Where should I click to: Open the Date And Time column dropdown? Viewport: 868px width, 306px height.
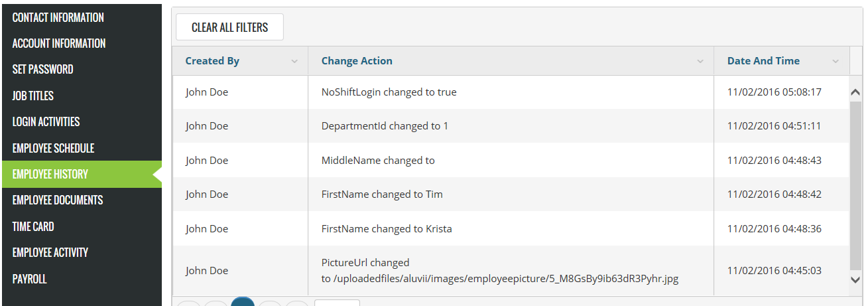(x=836, y=62)
